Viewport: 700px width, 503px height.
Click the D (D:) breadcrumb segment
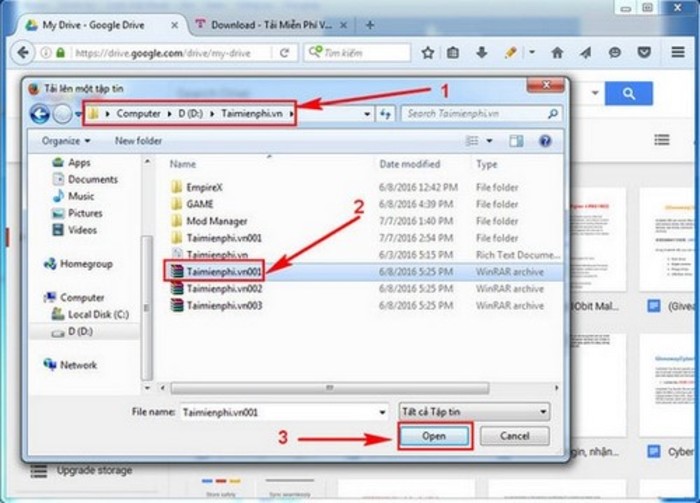coord(191,114)
